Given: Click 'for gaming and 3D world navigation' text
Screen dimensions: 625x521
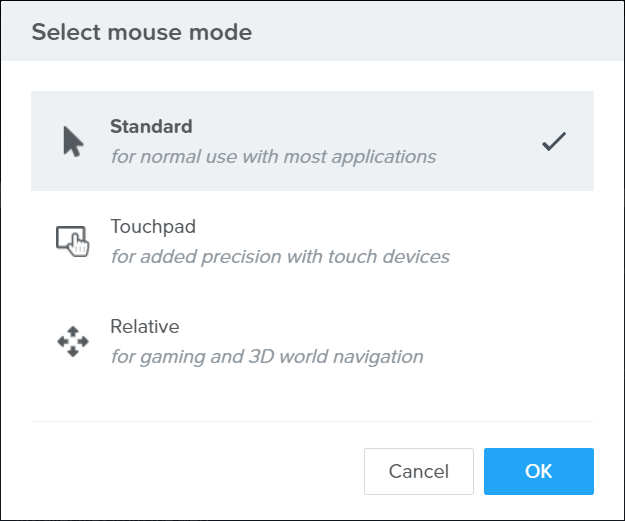Looking at the screenshot, I should pos(267,357).
